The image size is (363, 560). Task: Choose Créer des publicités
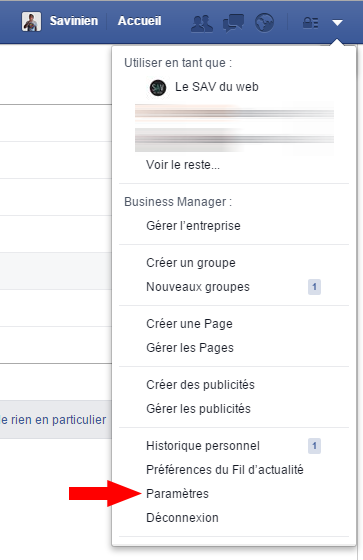tap(200, 385)
